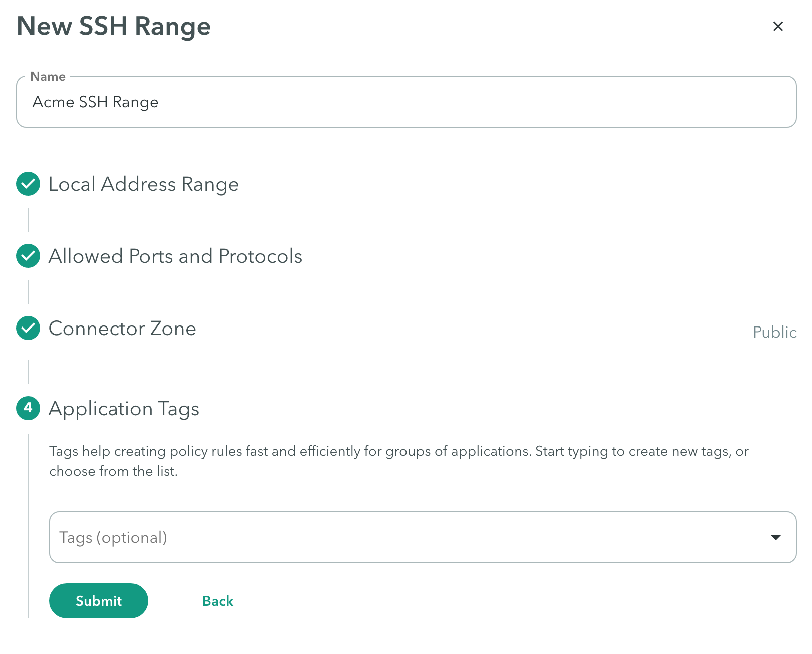Screen dimensions: 812x654
Task: Go Back to the previous step
Action: 217,601
